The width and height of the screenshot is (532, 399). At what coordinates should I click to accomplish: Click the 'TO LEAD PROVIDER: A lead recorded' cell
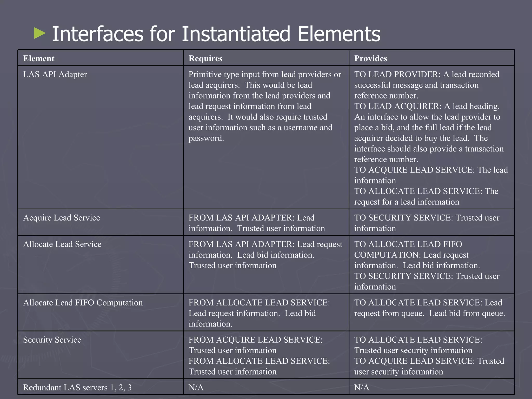[432, 137]
